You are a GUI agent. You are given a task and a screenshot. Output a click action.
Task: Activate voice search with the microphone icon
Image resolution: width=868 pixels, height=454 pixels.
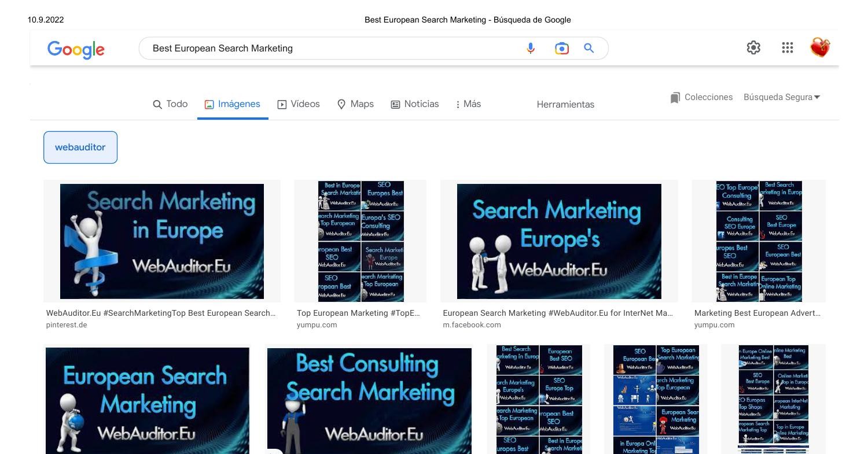tap(530, 48)
